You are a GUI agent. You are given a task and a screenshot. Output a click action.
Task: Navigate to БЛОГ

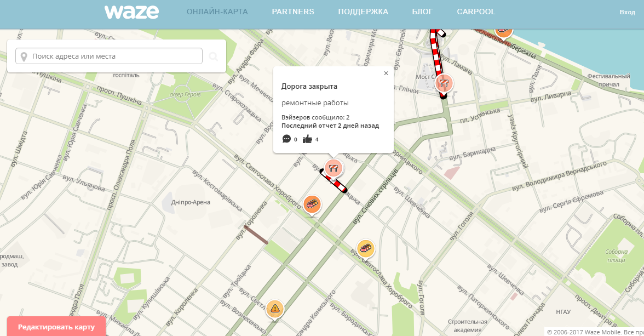[x=422, y=12]
